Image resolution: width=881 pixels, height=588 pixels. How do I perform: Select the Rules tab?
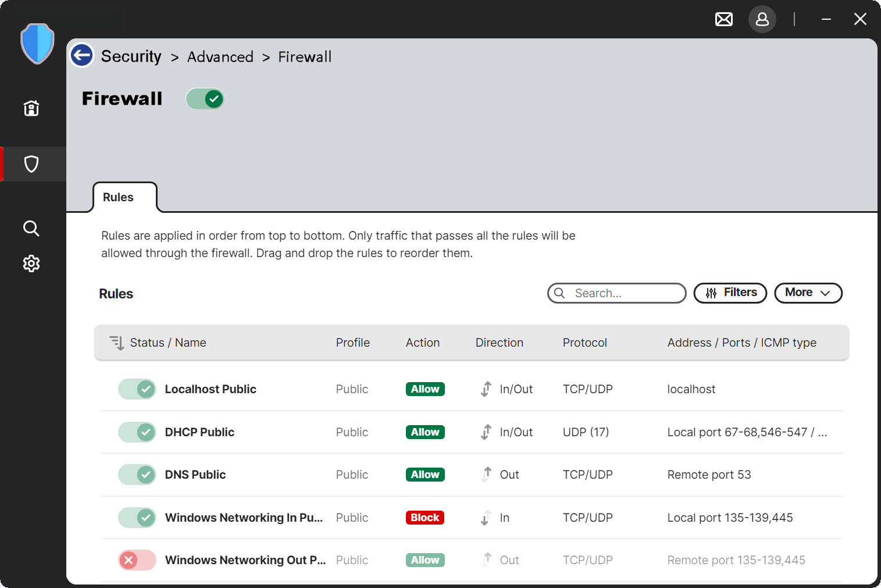coord(118,197)
